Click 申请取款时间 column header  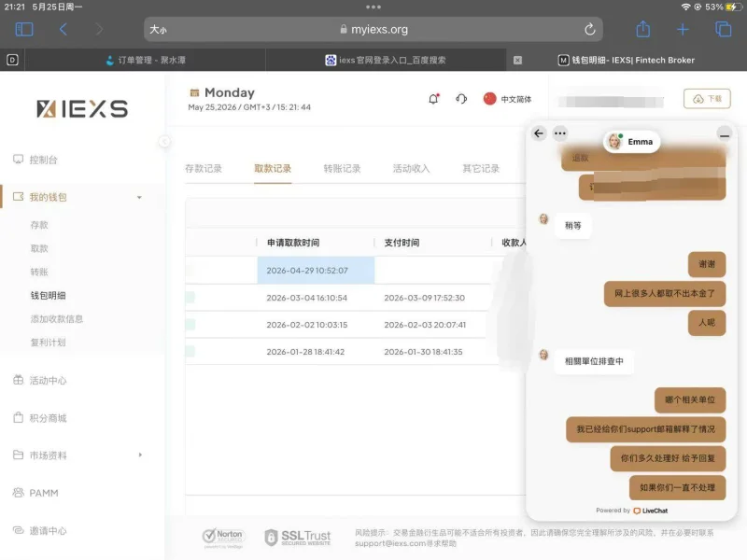click(293, 243)
